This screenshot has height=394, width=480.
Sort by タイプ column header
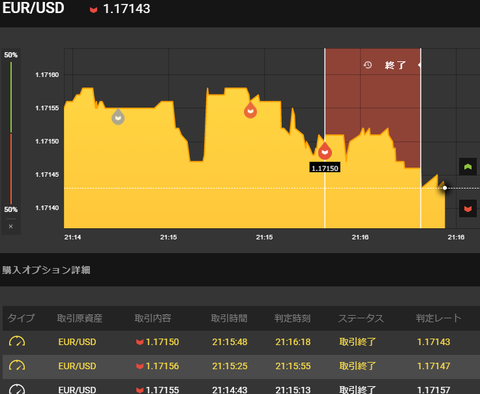21,318
